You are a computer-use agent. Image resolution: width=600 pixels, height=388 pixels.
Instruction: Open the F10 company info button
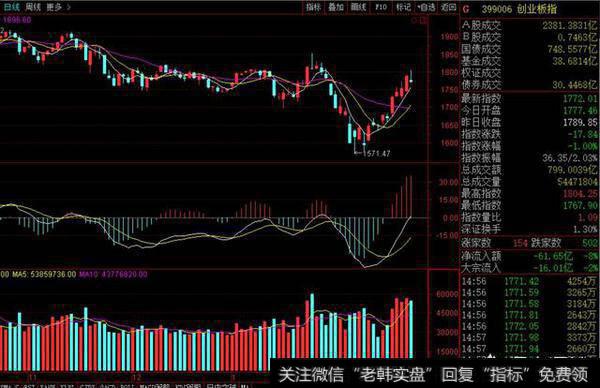pos(381,7)
